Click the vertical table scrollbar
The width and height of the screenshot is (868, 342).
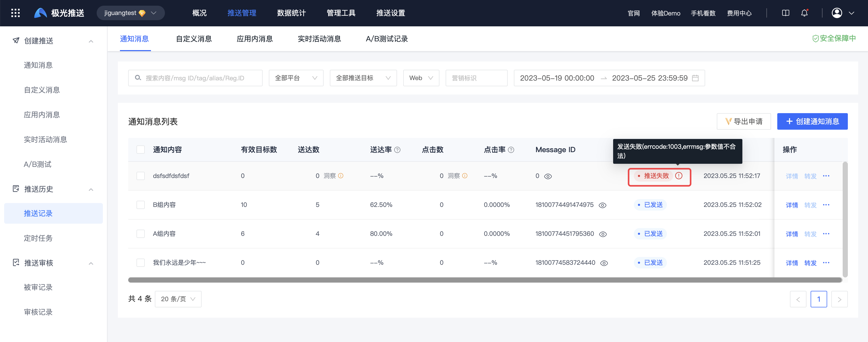click(845, 220)
